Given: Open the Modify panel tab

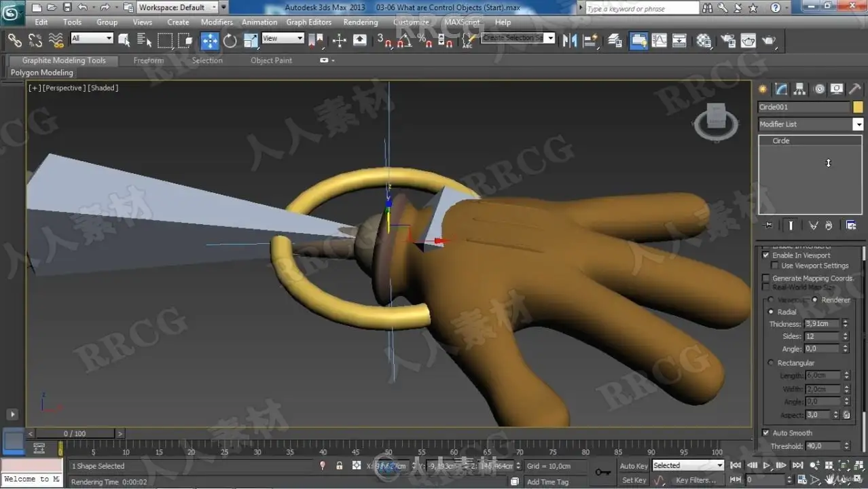Looking at the screenshot, I should point(781,89).
